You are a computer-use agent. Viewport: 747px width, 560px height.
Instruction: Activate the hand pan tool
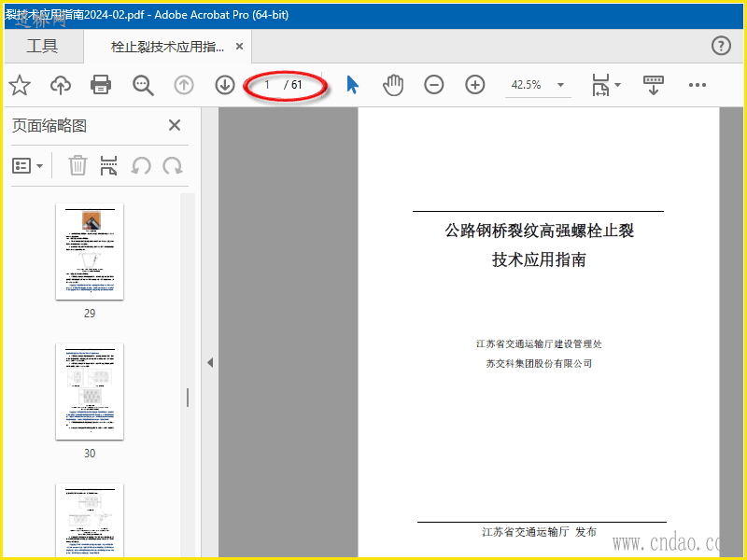[393, 85]
